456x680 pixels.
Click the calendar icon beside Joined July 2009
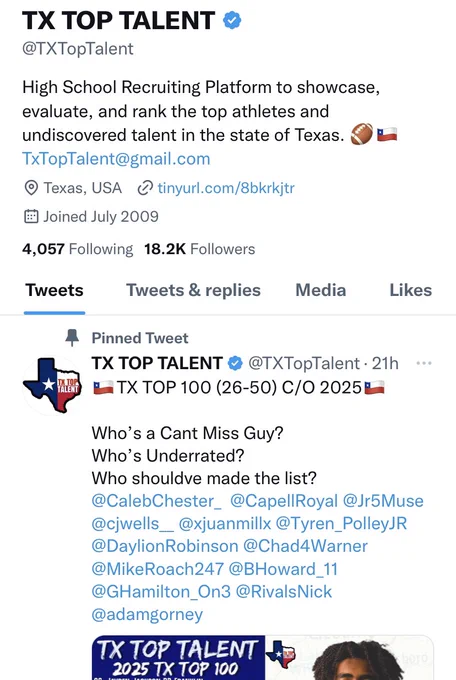click(31, 216)
